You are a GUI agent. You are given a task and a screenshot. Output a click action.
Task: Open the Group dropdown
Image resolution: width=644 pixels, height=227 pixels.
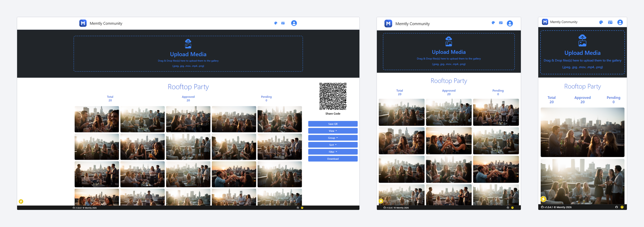tap(333, 138)
